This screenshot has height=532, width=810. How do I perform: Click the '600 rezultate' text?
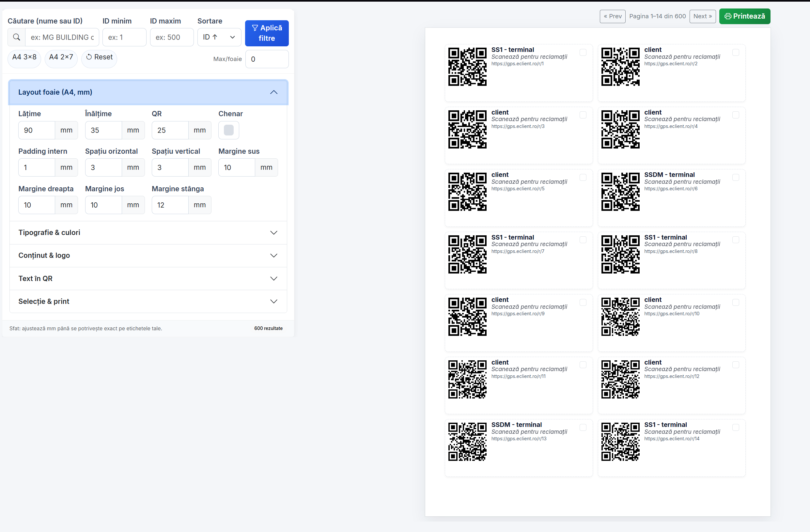pyautogui.click(x=268, y=328)
